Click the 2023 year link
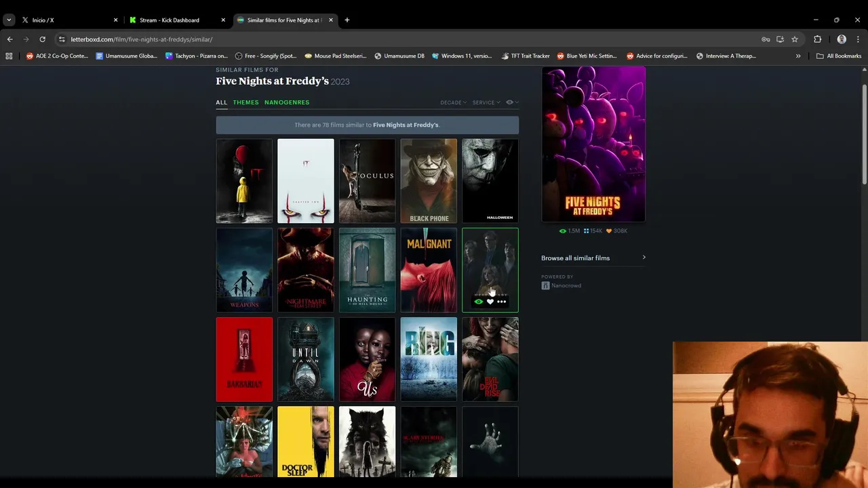 [x=340, y=81]
